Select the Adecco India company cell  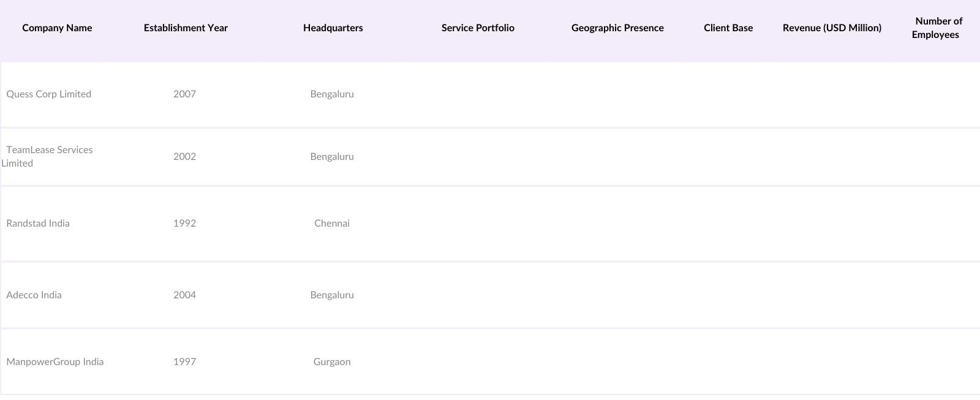click(34, 295)
